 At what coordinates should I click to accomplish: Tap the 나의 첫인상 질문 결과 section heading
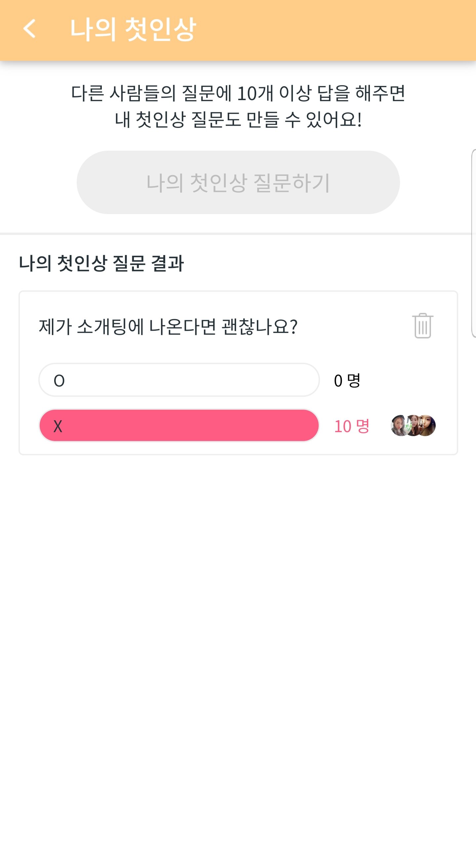[101, 263]
